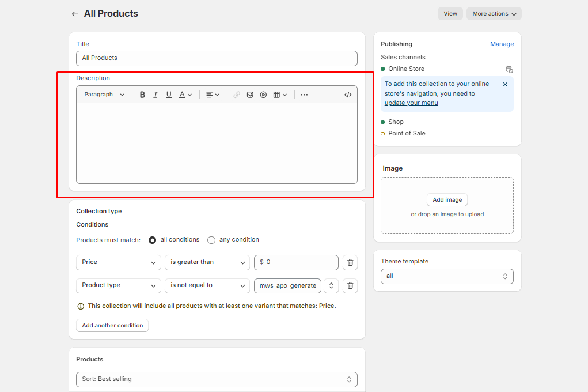
Task: Apply underline formatting in description
Action: pyautogui.click(x=169, y=95)
